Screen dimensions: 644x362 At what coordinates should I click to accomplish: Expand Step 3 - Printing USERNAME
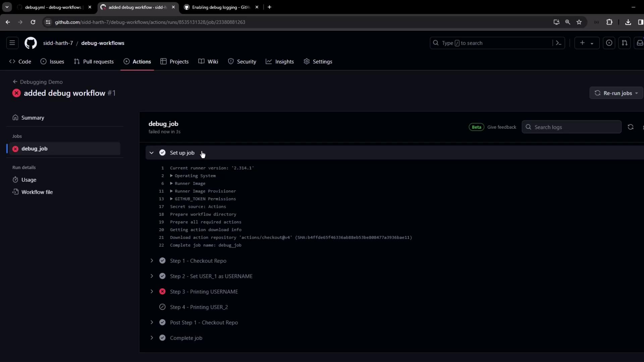(152, 292)
